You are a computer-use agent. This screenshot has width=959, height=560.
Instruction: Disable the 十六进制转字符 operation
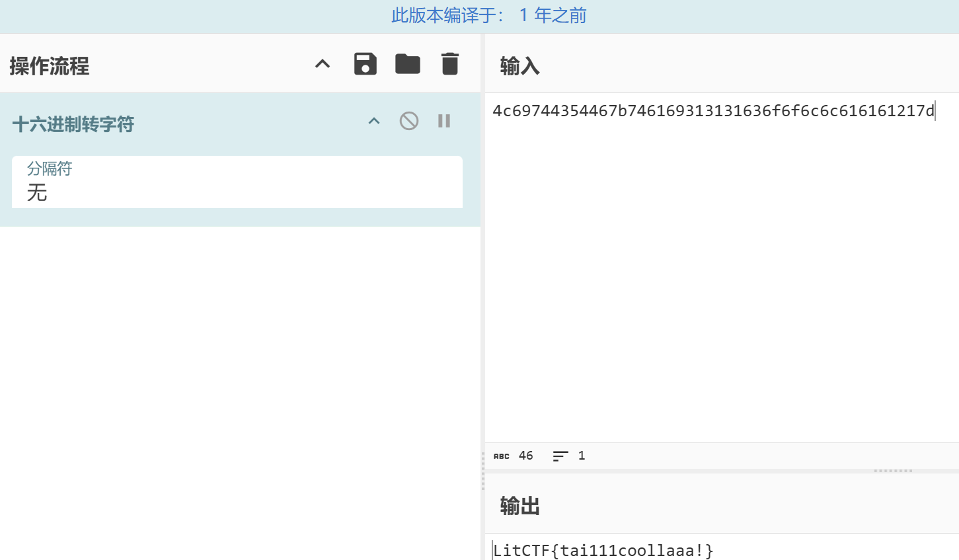(408, 121)
